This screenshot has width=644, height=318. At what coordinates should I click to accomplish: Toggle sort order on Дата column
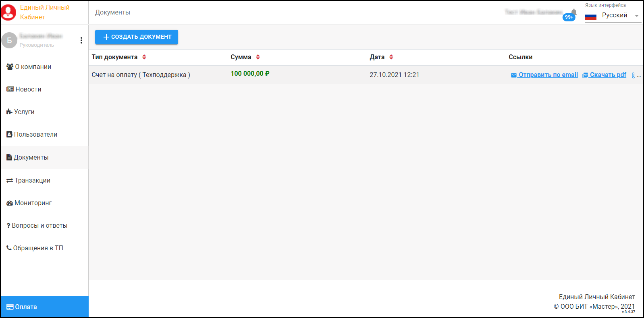[x=391, y=57]
